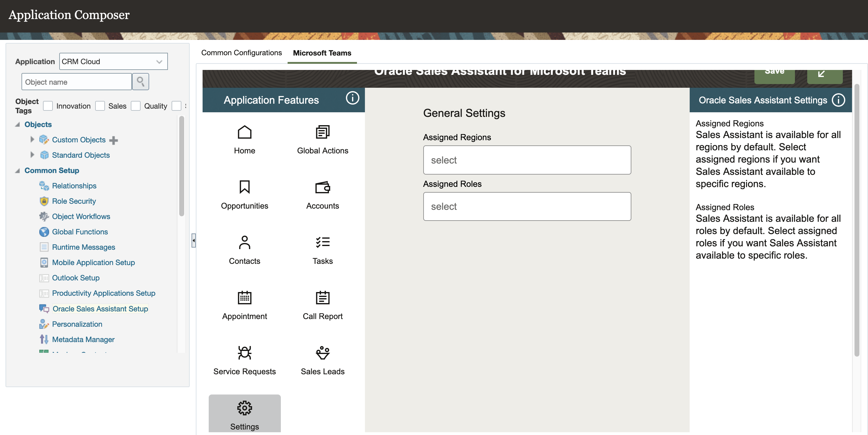This screenshot has width=868, height=435.
Task: Open the Service Requests bug icon
Action: (244, 352)
